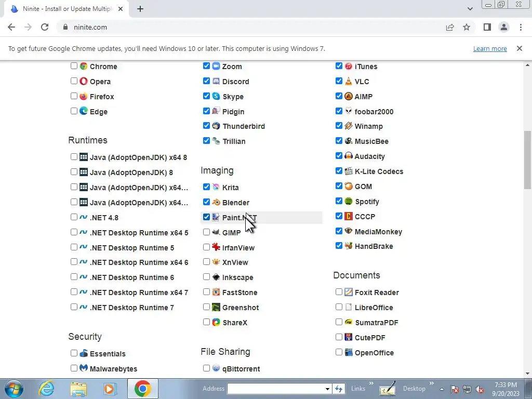Click the Learn more link
Viewport: 532px width, 399px height.
point(490,48)
